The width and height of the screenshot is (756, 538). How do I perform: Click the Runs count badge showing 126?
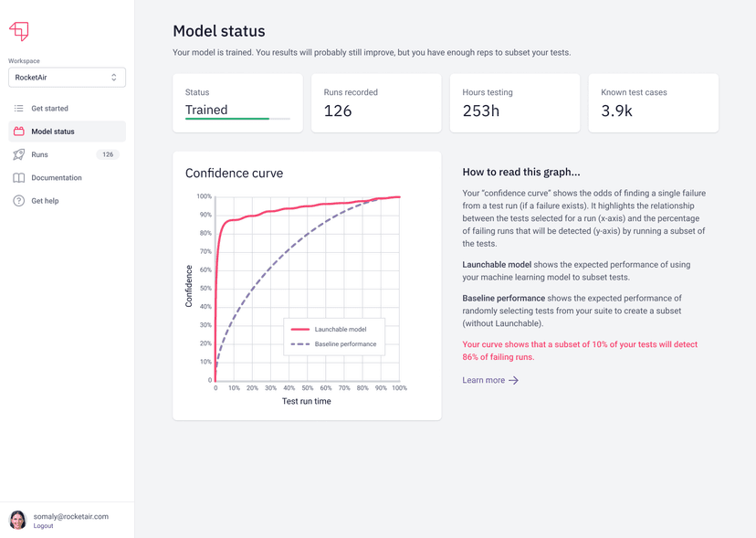click(x=108, y=154)
